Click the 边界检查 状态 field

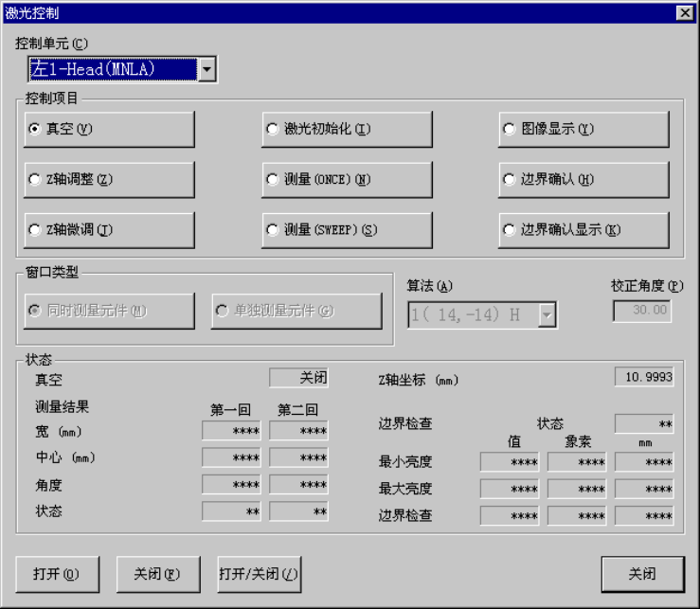(644, 423)
